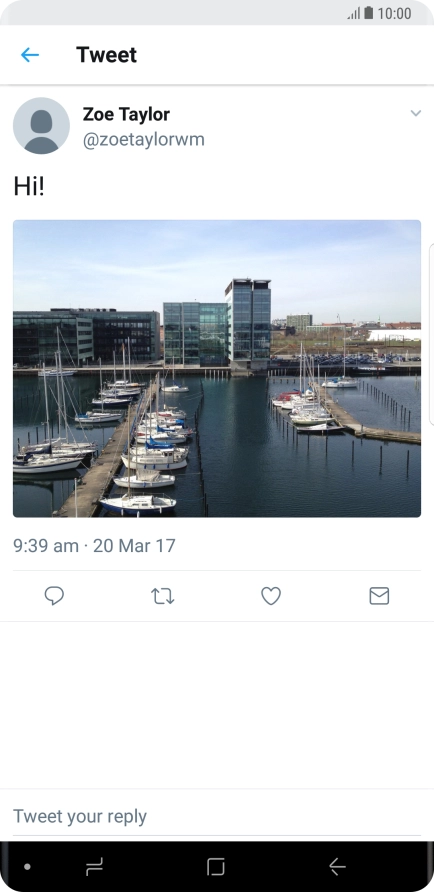Tap the Hi! tweet text
The image size is (434, 892).
[28, 186]
